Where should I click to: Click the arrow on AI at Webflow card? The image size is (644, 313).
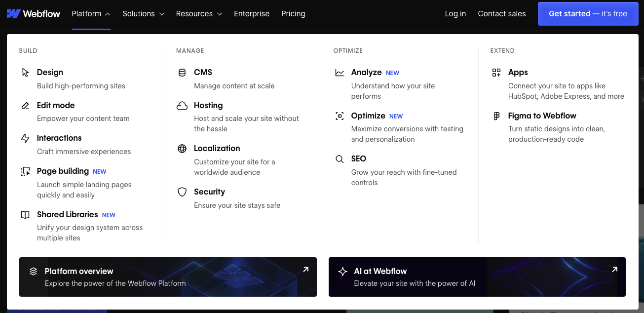click(x=615, y=269)
